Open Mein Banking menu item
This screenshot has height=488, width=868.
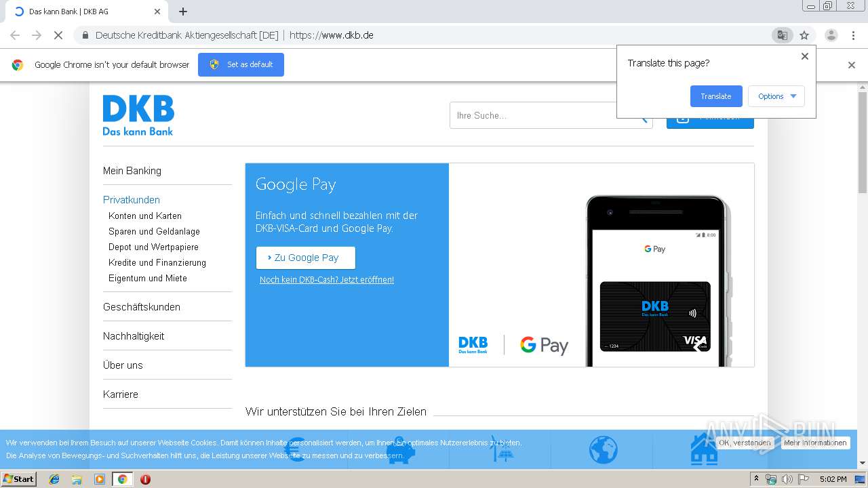[132, 171]
